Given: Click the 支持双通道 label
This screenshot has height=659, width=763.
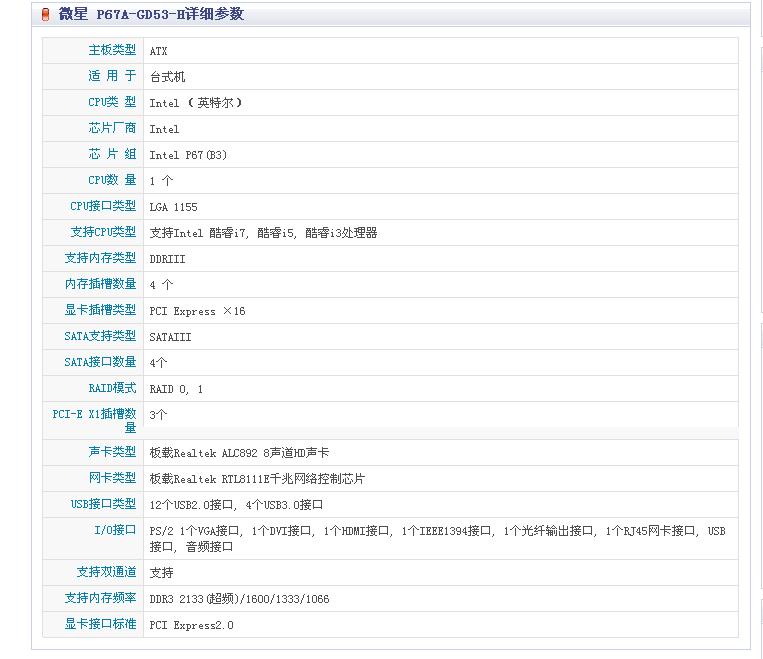Looking at the screenshot, I should (x=106, y=572).
